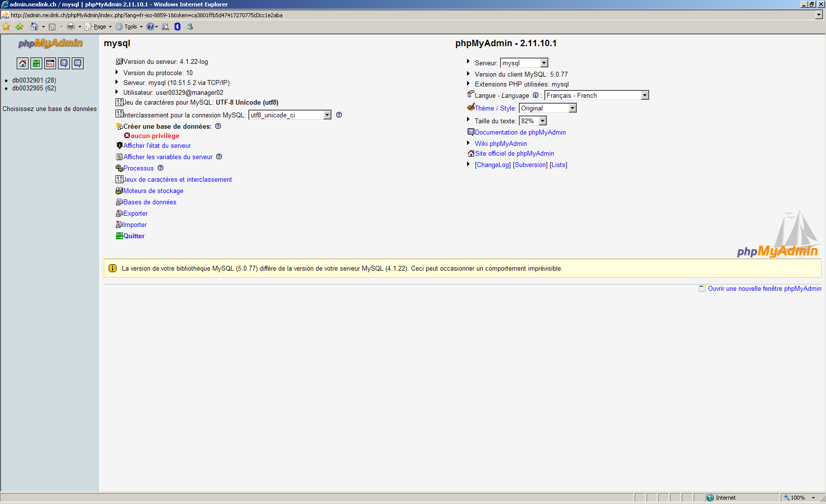The height and width of the screenshot is (504, 826).
Task: Open the Subversion link
Action: pos(530,165)
